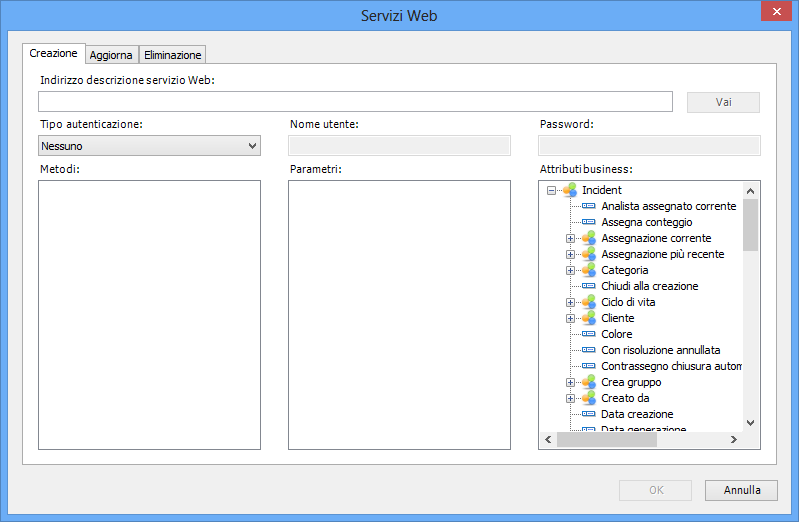Click the tree's vertical scroll down arrow

point(751,423)
